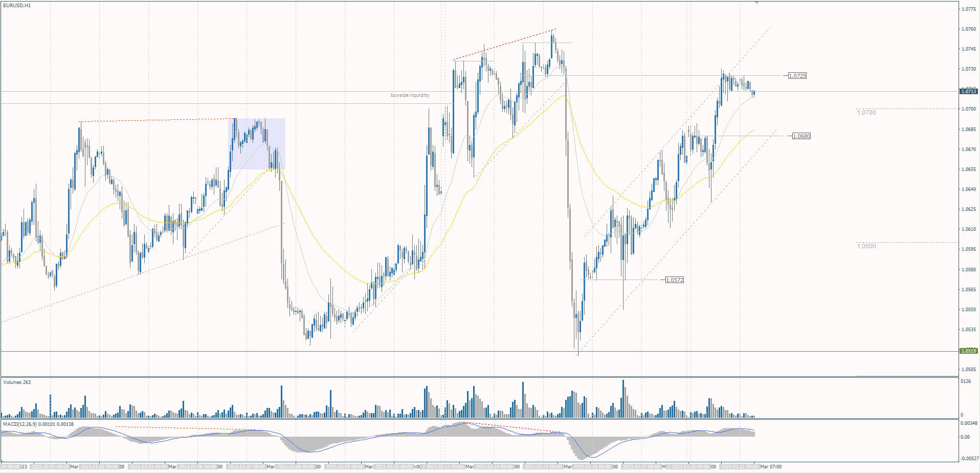Click 1.0640 on the price scale
The width and height of the screenshot is (980, 473).
[968, 189]
